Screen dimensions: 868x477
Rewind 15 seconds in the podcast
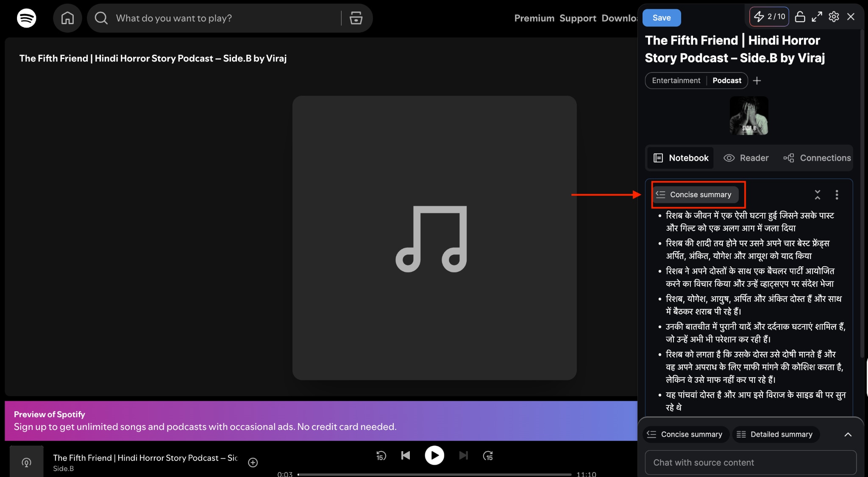click(381, 456)
